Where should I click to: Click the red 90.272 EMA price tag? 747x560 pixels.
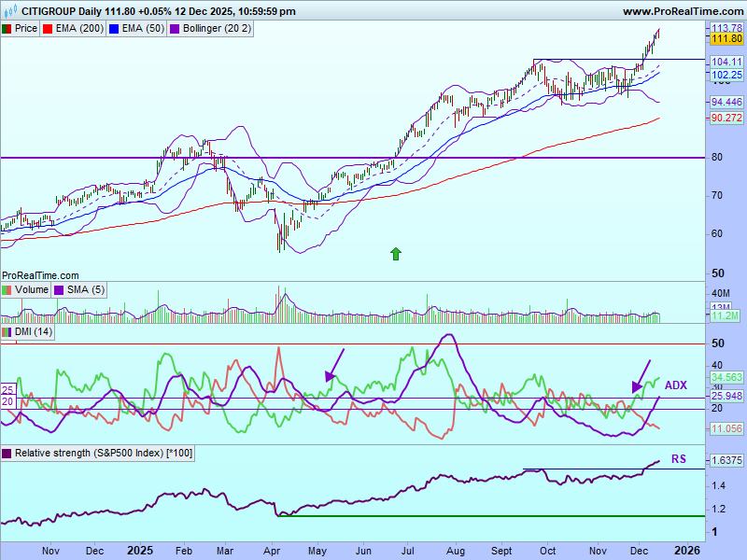coord(726,118)
